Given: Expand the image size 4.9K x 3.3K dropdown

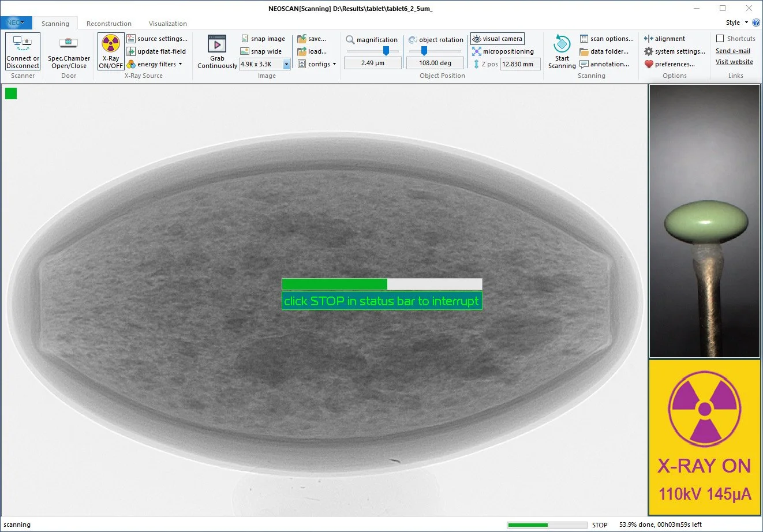Looking at the screenshot, I should pyautogui.click(x=286, y=64).
